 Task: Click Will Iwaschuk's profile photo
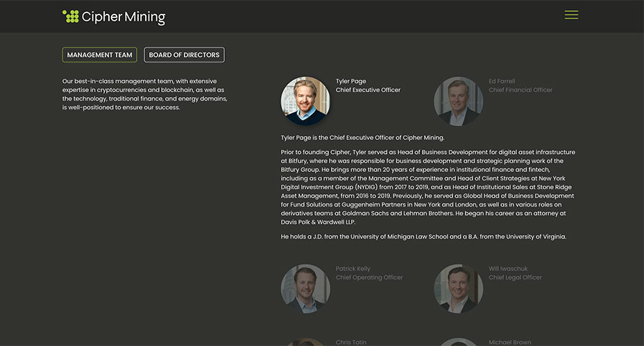click(458, 288)
